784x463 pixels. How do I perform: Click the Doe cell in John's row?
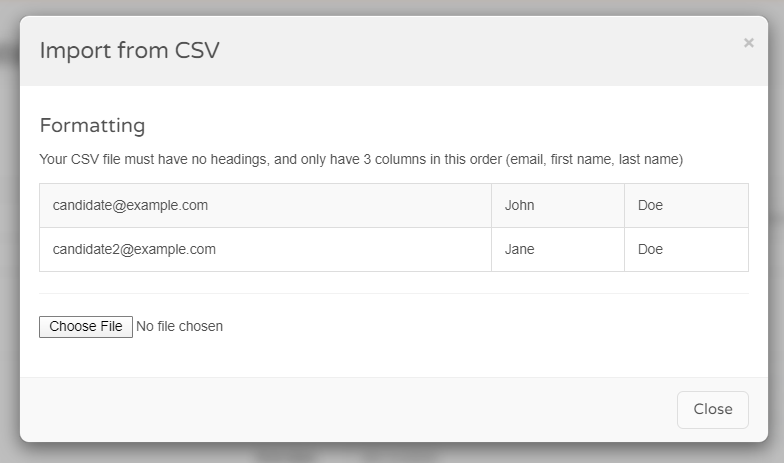(686, 206)
